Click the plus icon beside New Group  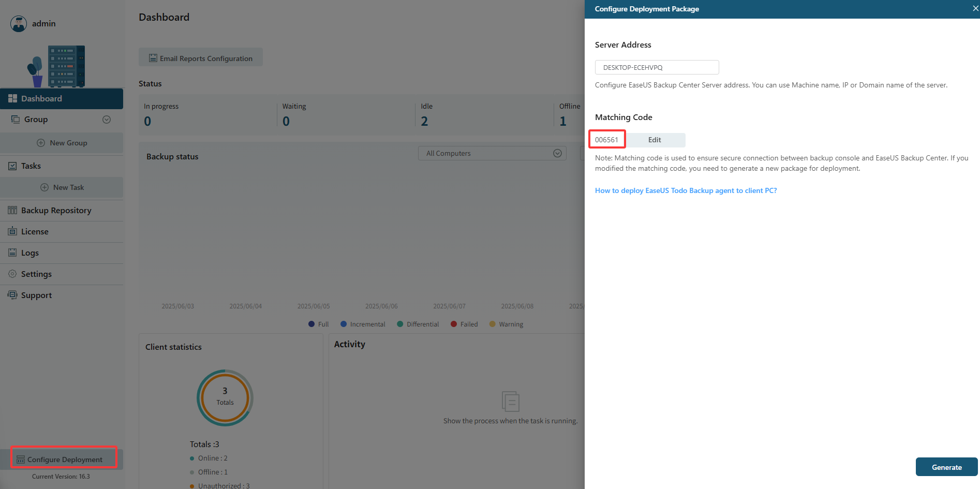[41, 143]
